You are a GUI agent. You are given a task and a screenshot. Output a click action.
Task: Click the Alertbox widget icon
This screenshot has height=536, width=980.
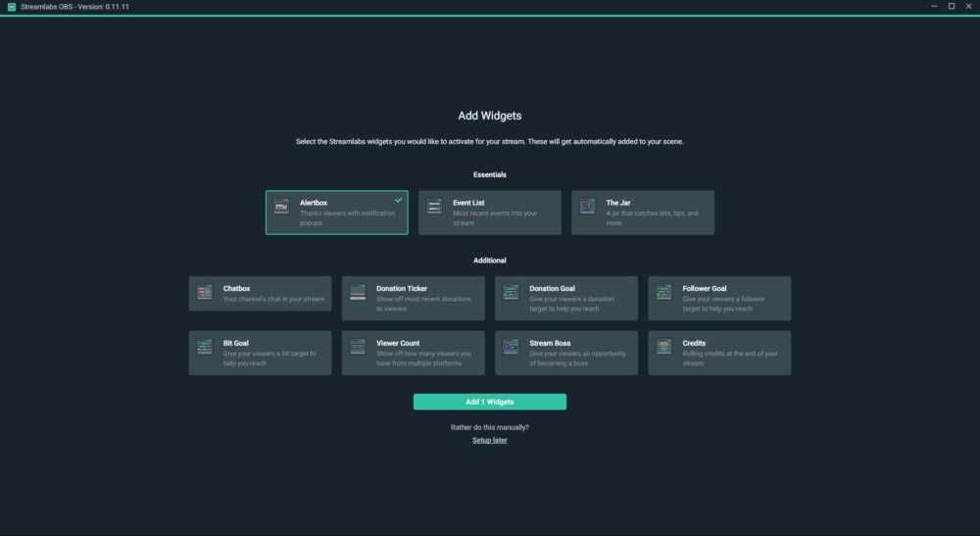281,206
